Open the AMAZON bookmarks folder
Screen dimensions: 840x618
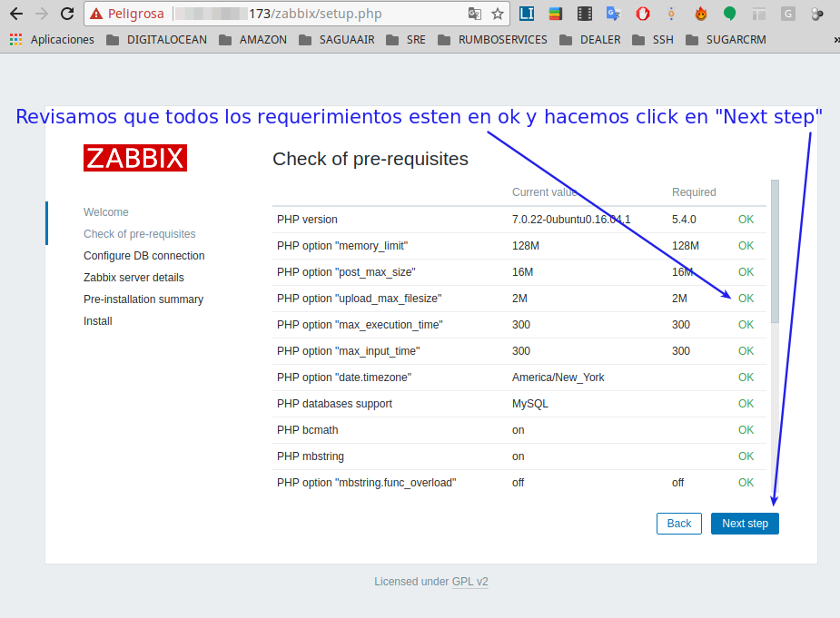pyautogui.click(x=252, y=40)
